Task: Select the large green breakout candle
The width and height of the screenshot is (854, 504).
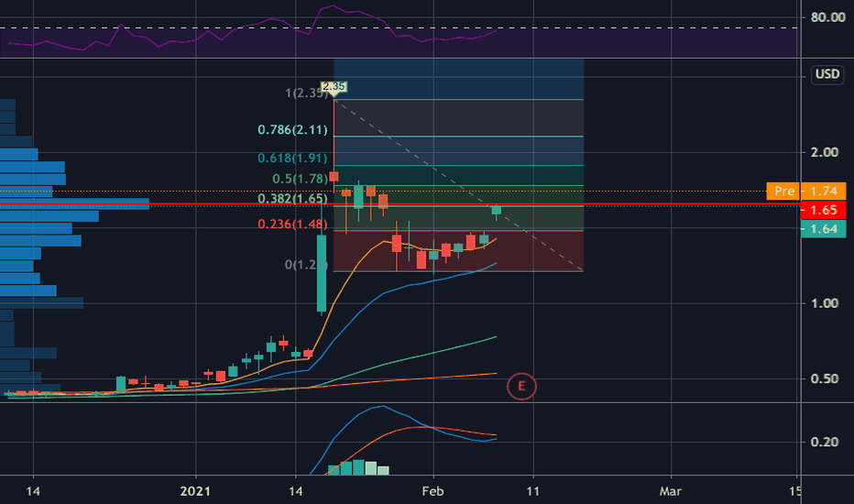Action: [322, 273]
